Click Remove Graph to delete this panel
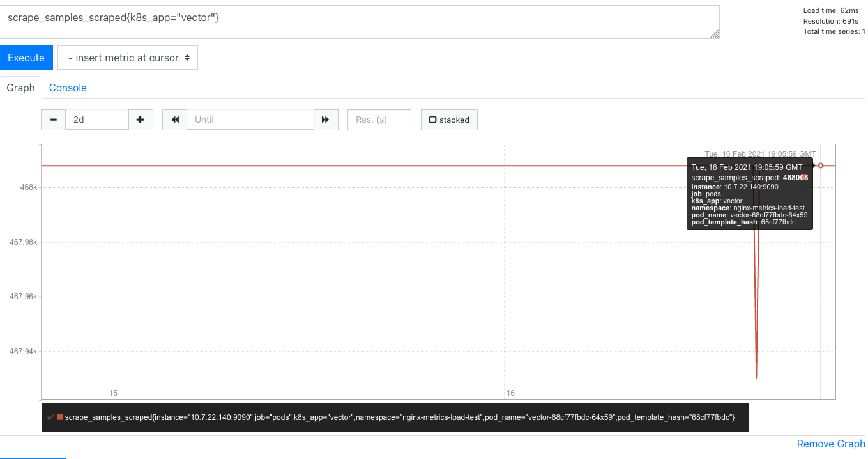 [x=830, y=444]
